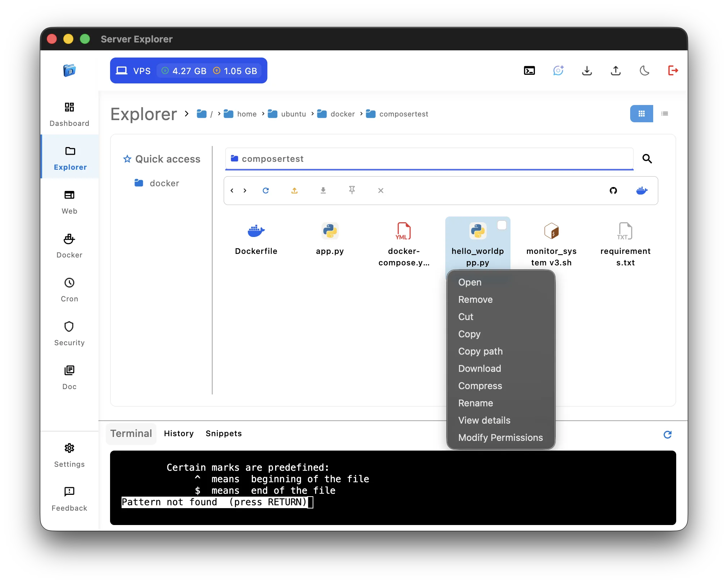The height and width of the screenshot is (584, 728).
Task: Select the docker-compose.y... file
Action: pyautogui.click(x=404, y=245)
